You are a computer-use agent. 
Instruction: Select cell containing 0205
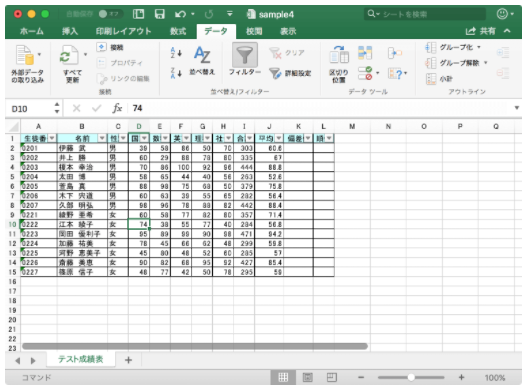(x=38, y=186)
